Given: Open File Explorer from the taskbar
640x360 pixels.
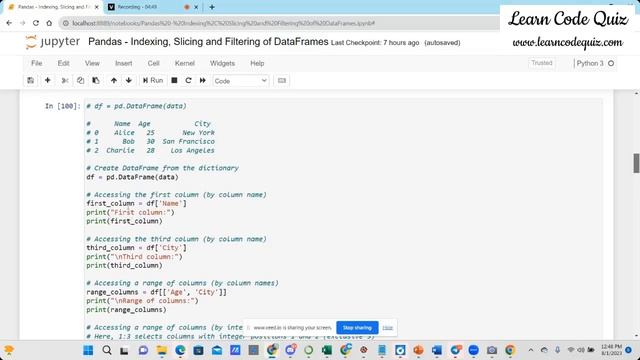Looking at the screenshot, I should (162, 350).
